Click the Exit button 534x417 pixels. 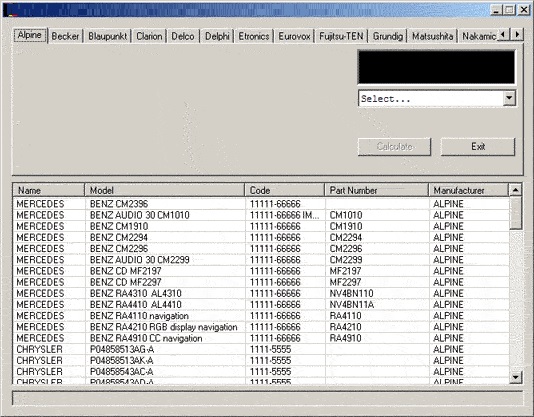pos(478,147)
